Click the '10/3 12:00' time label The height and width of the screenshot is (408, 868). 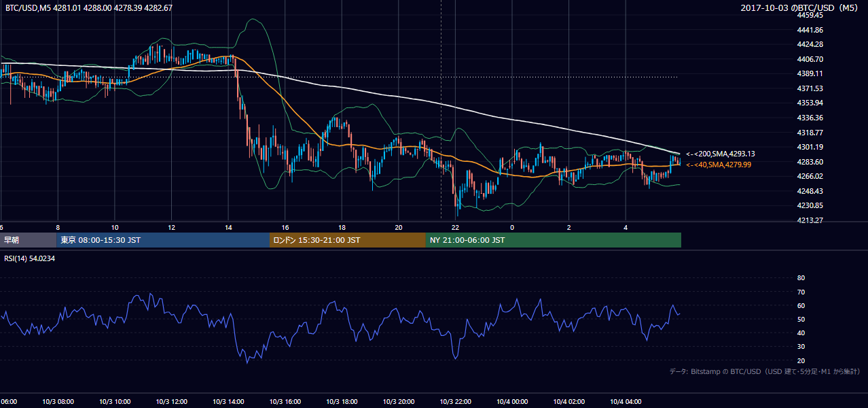coord(171,402)
